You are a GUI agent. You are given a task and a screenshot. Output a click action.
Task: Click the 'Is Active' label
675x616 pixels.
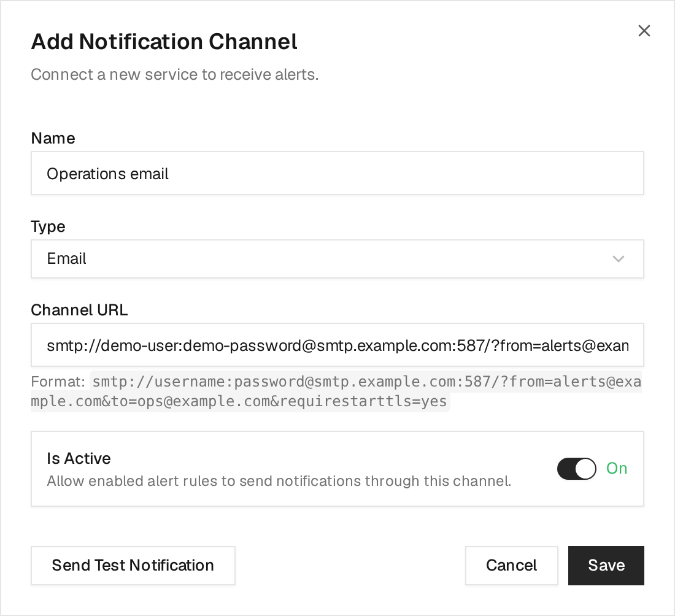pos(79,458)
